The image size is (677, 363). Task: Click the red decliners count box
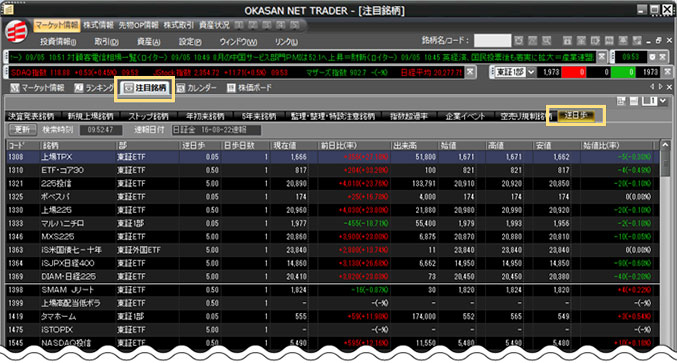click(x=573, y=72)
